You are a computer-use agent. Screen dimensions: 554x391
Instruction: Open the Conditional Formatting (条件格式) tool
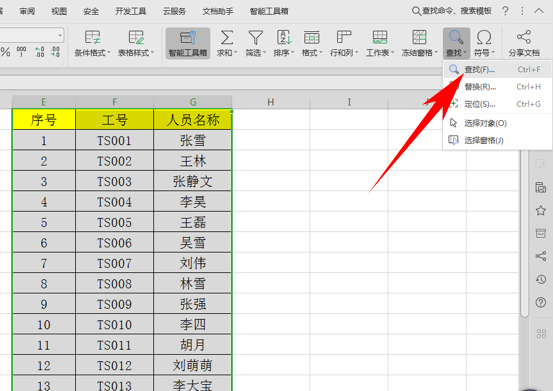coord(92,43)
